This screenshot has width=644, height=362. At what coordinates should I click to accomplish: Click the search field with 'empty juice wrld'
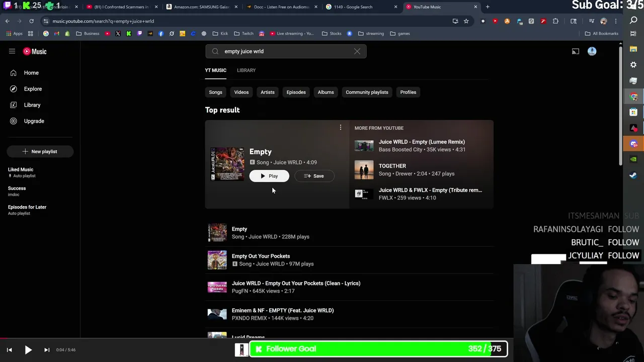[x=286, y=51]
